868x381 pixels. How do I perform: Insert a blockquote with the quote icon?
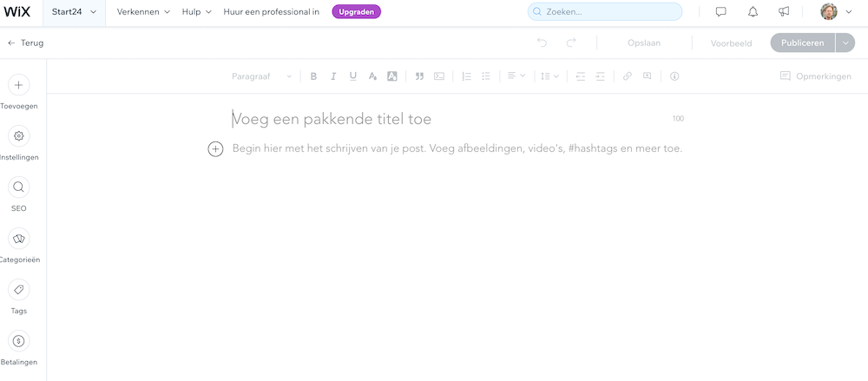pyautogui.click(x=419, y=76)
